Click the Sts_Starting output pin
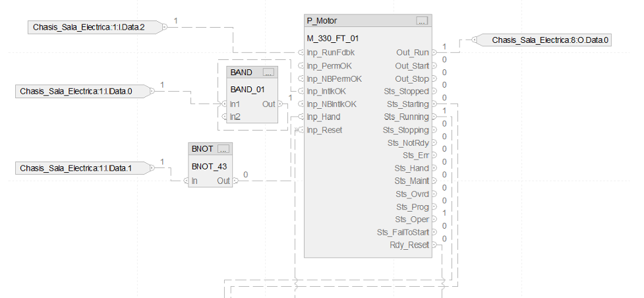This screenshot has height=298, width=644. click(434, 104)
